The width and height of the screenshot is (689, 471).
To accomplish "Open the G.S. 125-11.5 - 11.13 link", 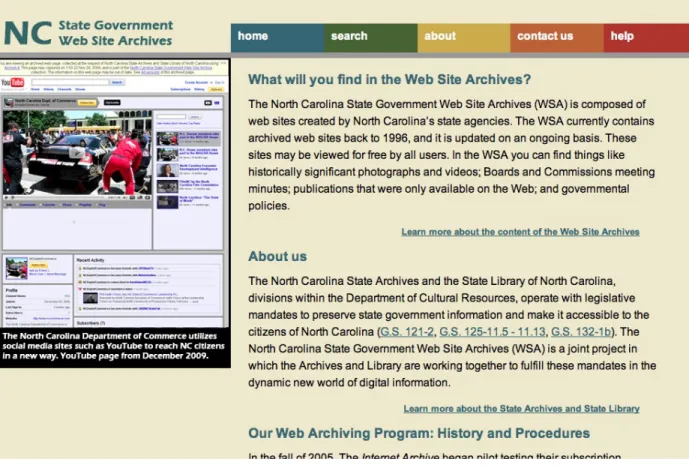I will coord(492,332).
